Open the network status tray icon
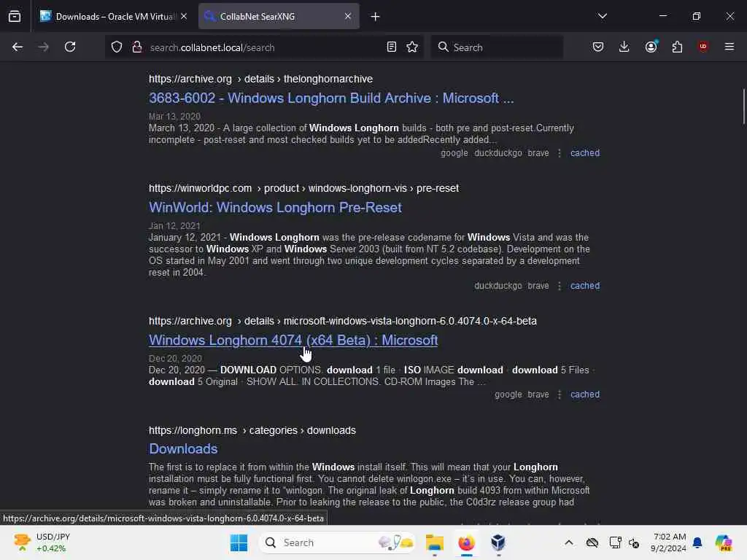The height and width of the screenshot is (560, 747). 615,542
